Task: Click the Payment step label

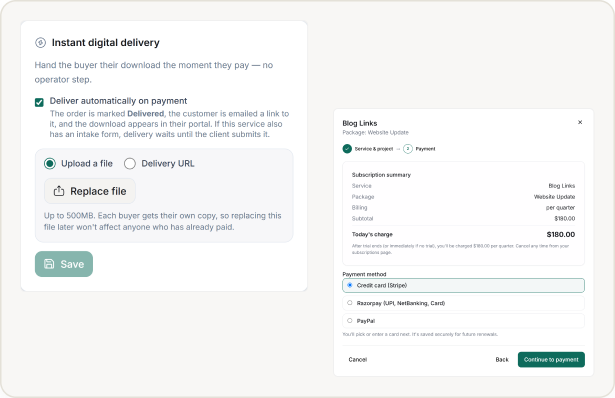Action: 426,149
